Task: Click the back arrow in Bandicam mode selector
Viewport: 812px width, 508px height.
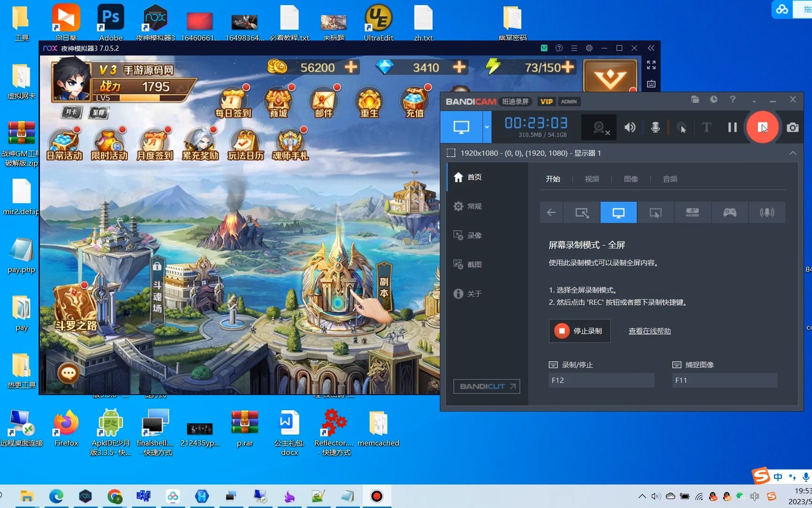Action: tap(551, 213)
